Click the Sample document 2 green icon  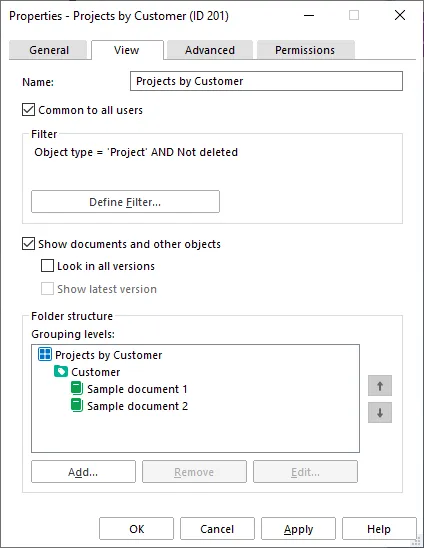pos(77,405)
